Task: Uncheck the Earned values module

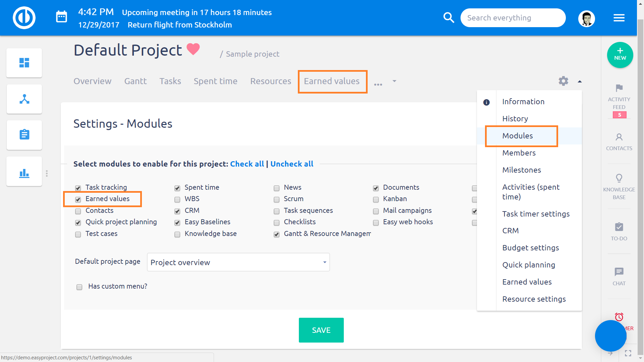Action: point(78,200)
